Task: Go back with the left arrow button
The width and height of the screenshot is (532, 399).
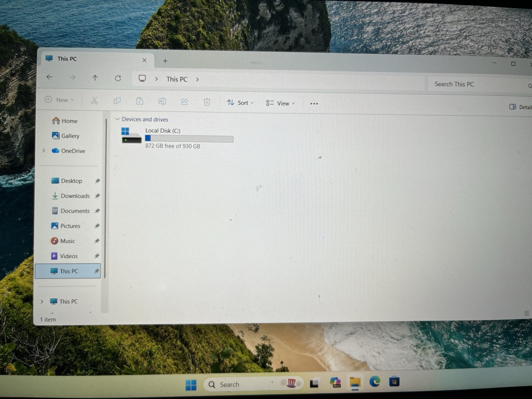Action: 50,77
